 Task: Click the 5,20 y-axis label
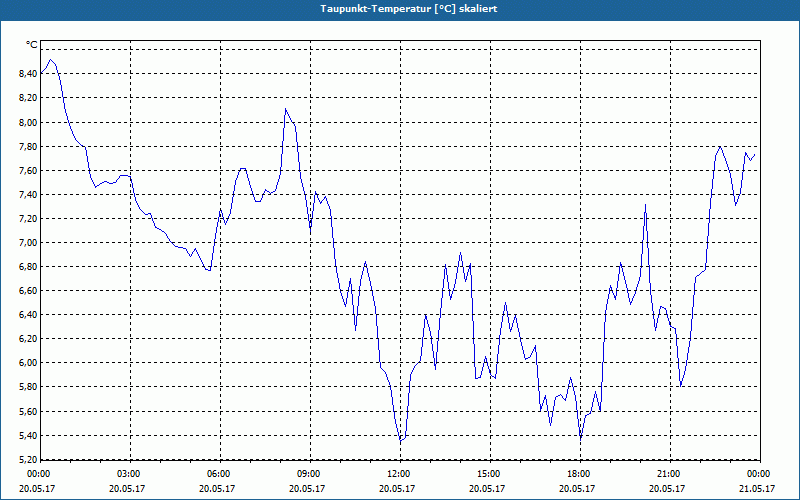(28, 460)
